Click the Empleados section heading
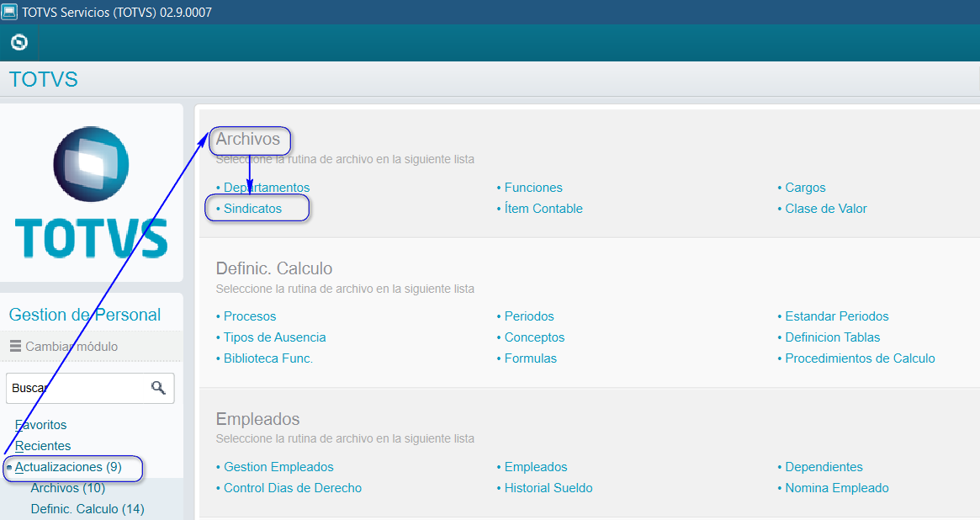980x520 pixels. 257,419
